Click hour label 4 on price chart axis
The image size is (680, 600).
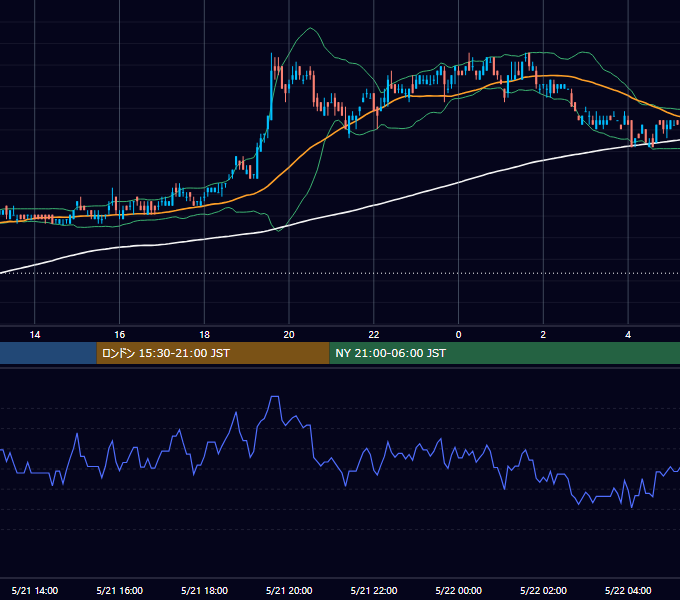pyautogui.click(x=628, y=335)
